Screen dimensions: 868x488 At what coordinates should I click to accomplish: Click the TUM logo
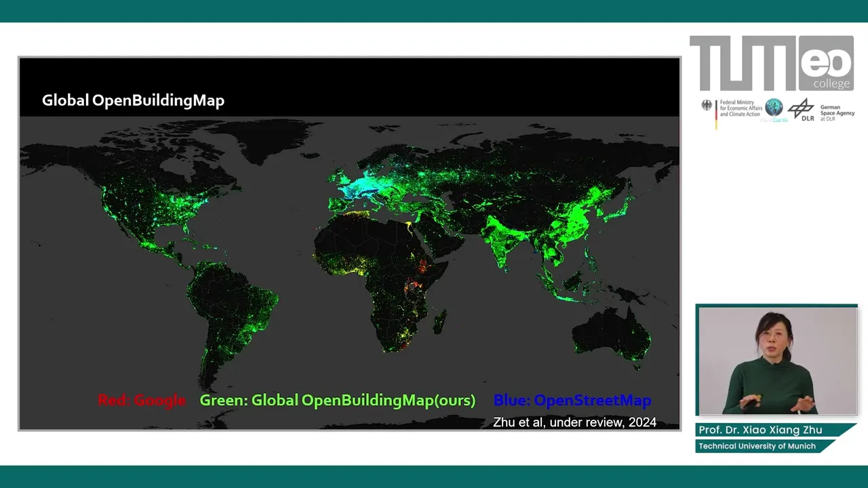[x=743, y=63]
